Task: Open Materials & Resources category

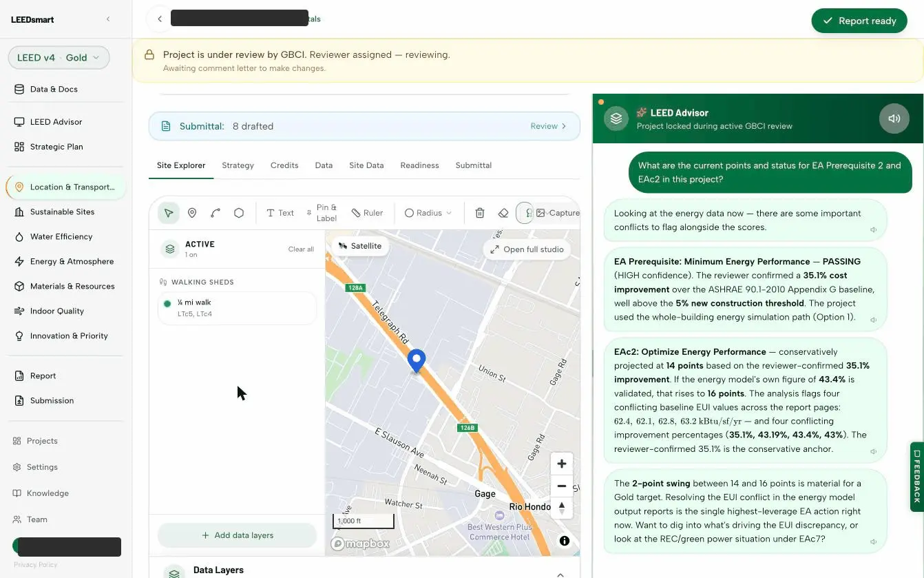Action: (72, 286)
